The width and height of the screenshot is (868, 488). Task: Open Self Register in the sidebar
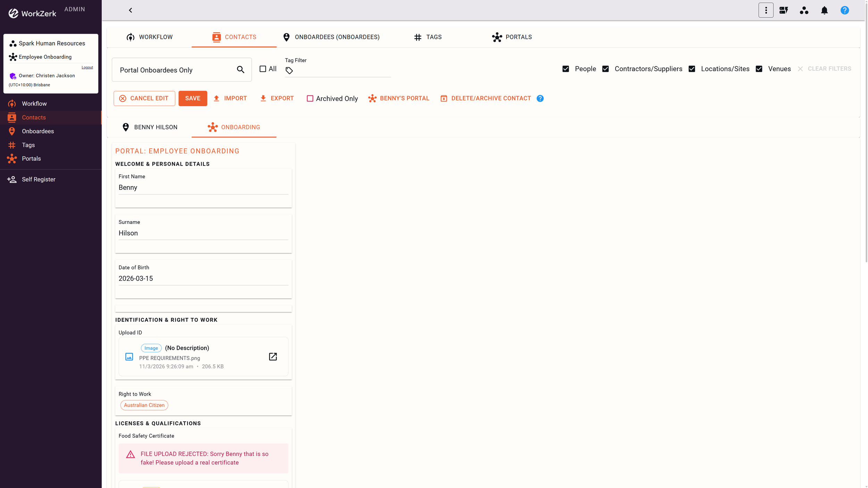pos(39,179)
